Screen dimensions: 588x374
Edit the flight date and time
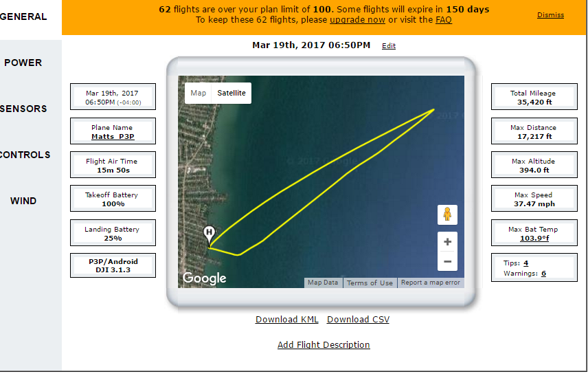tap(389, 46)
